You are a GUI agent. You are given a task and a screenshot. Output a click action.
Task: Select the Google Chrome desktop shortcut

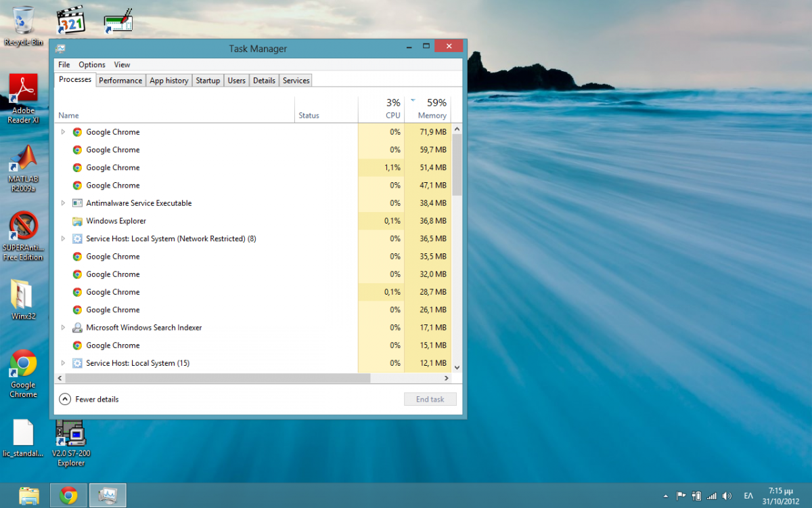click(23, 373)
